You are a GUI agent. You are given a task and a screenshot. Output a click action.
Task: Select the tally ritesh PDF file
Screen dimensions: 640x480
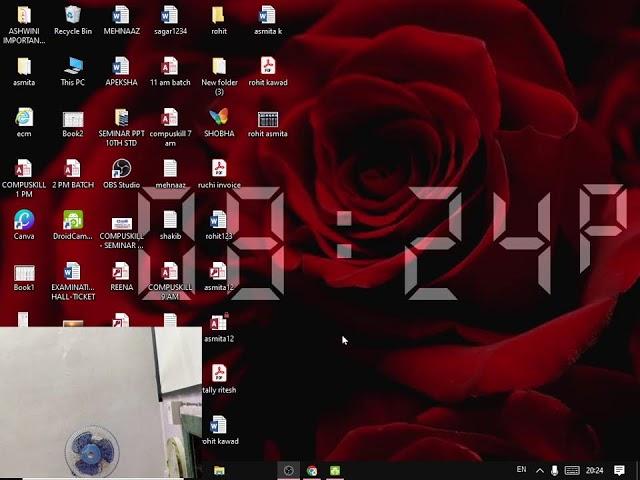click(219, 379)
